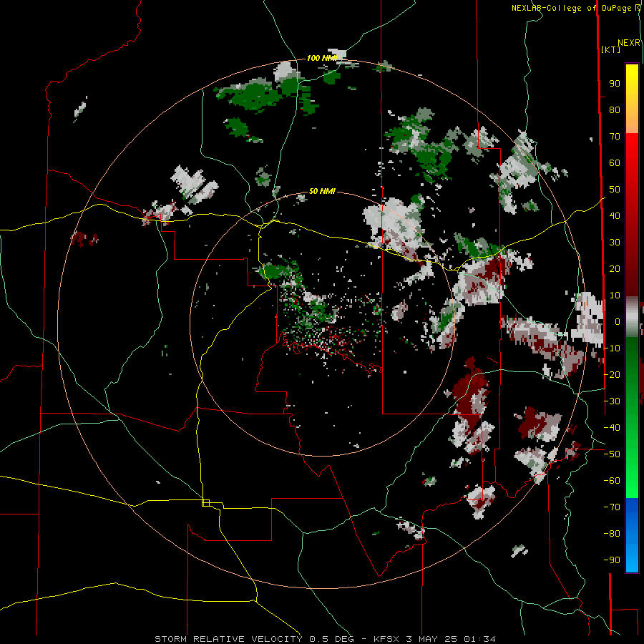
Task: Click the "50" value on the velocity scale
Action: pos(615,190)
